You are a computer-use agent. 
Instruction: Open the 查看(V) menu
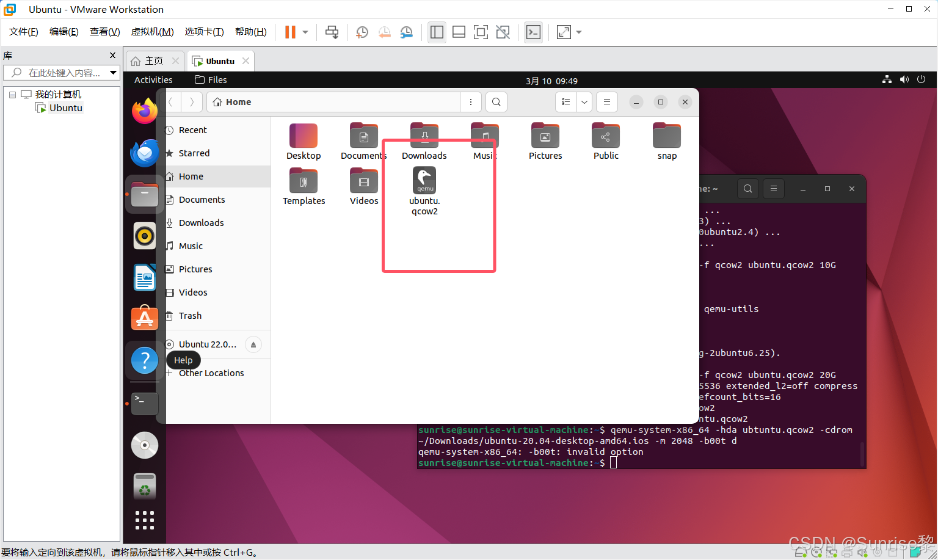[x=105, y=32]
